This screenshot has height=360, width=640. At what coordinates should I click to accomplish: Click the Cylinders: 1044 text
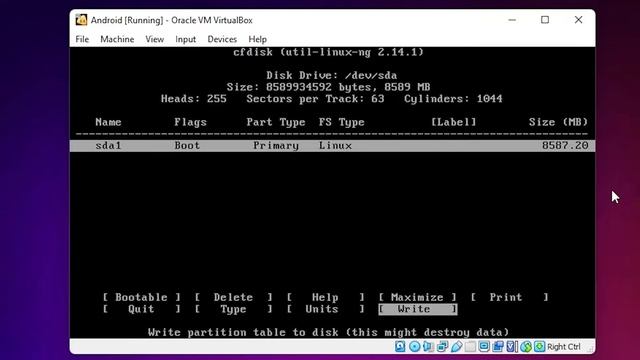[453, 99]
